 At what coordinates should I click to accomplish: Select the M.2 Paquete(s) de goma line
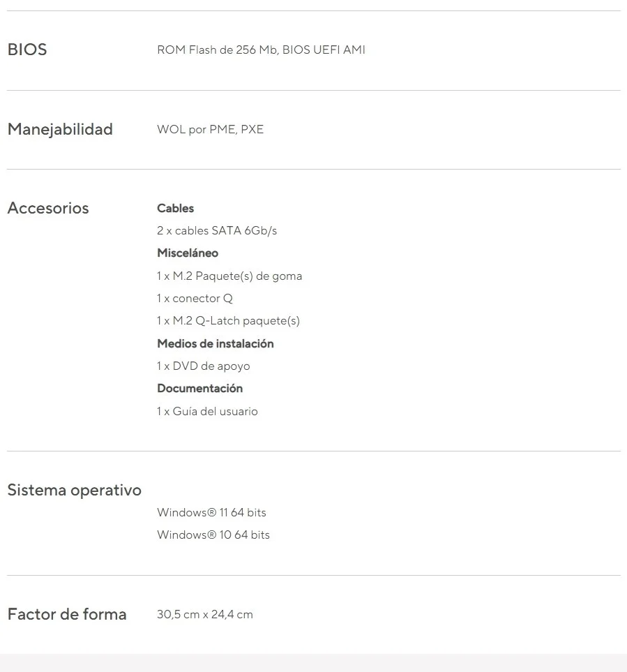point(229,276)
